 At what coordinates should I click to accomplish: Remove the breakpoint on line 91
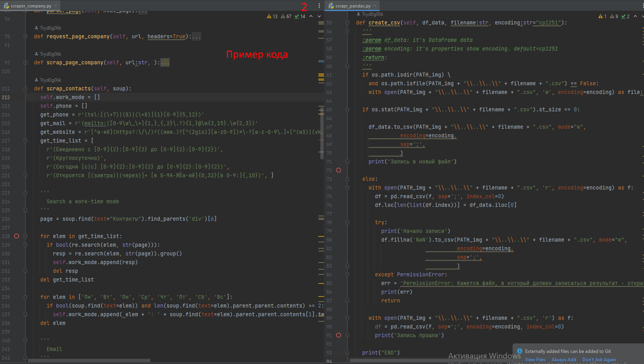coord(339,335)
